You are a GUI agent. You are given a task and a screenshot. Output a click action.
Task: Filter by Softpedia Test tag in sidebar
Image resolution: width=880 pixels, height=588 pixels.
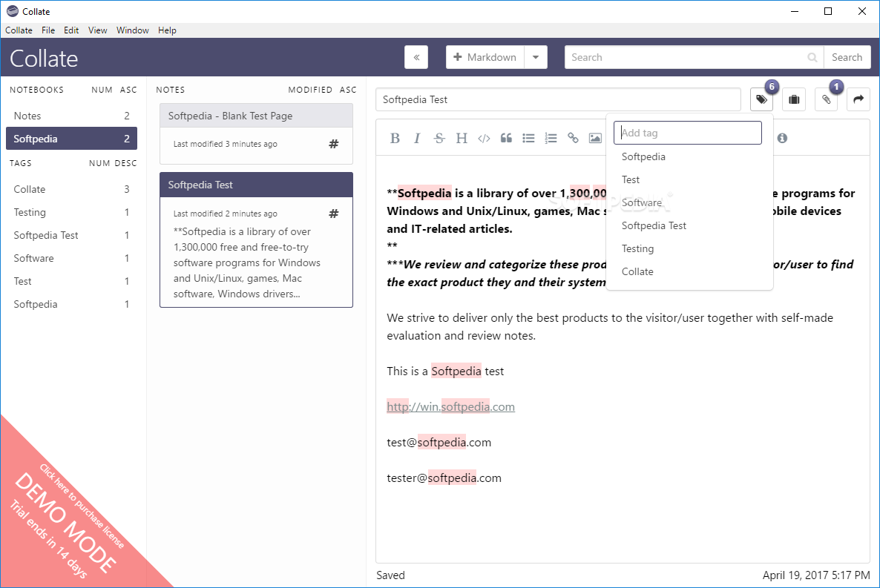tap(71, 235)
